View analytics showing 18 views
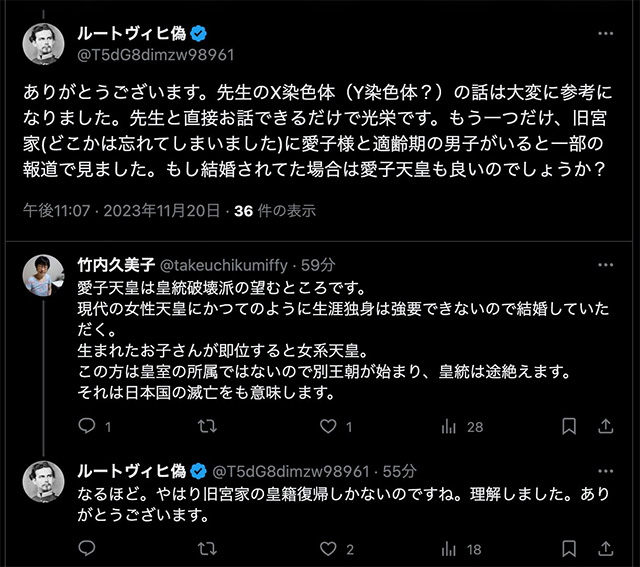Screen dimensions: 640x567 coord(448,549)
